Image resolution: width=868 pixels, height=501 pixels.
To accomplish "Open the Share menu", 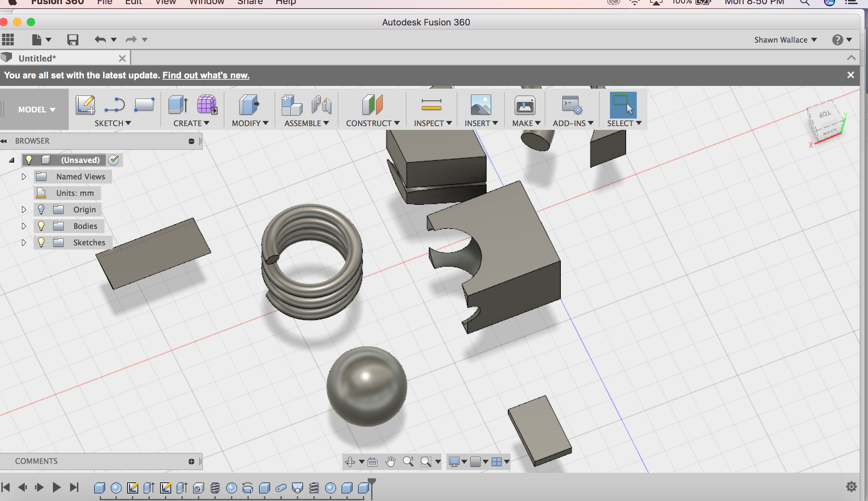I will pos(250,2).
